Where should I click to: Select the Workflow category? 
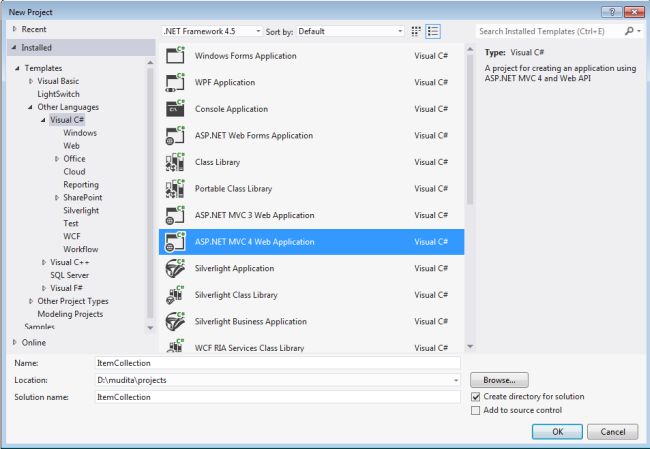[80, 249]
